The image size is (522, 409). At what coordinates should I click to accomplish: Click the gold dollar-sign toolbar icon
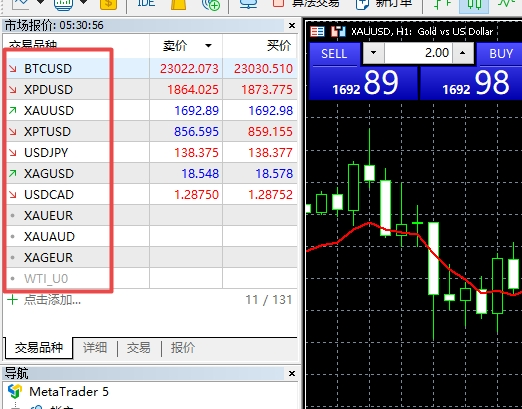pyautogui.click(x=108, y=4)
